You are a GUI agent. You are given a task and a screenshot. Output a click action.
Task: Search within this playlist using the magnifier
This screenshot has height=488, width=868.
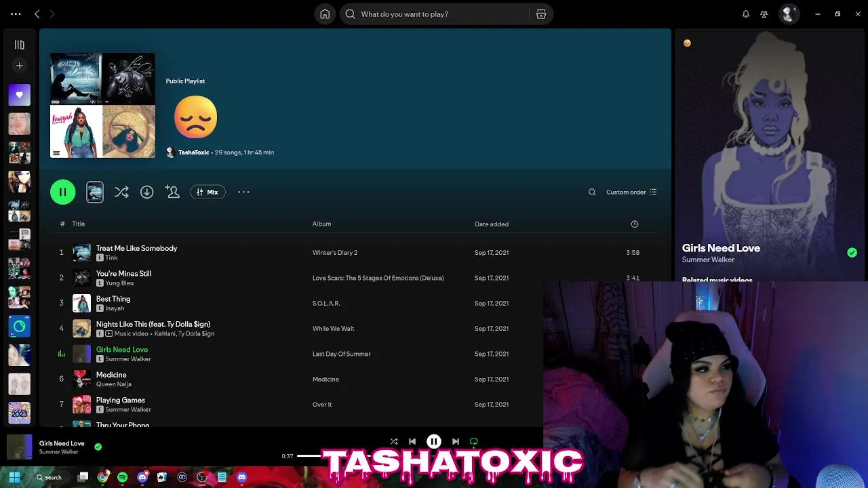coord(592,192)
